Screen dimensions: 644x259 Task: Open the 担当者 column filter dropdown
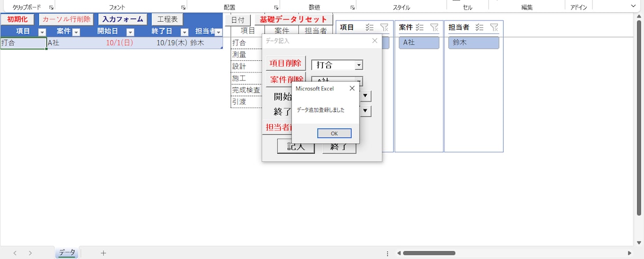click(x=219, y=32)
